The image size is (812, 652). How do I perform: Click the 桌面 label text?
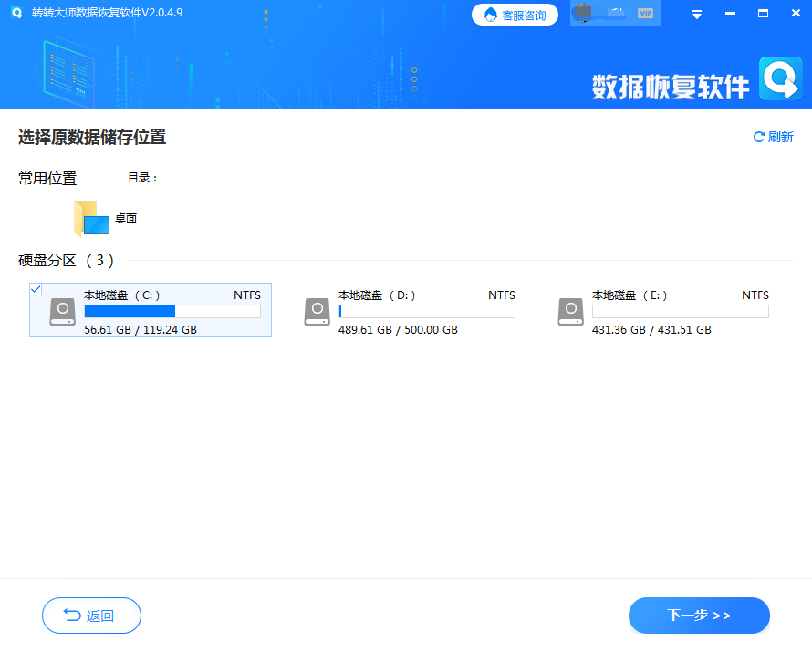coord(126,218)
